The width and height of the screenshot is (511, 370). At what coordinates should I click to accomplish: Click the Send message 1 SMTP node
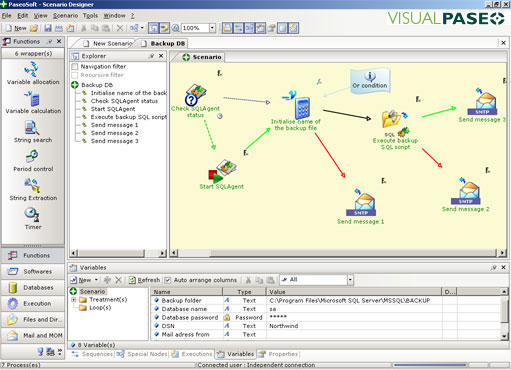[362, 204]
